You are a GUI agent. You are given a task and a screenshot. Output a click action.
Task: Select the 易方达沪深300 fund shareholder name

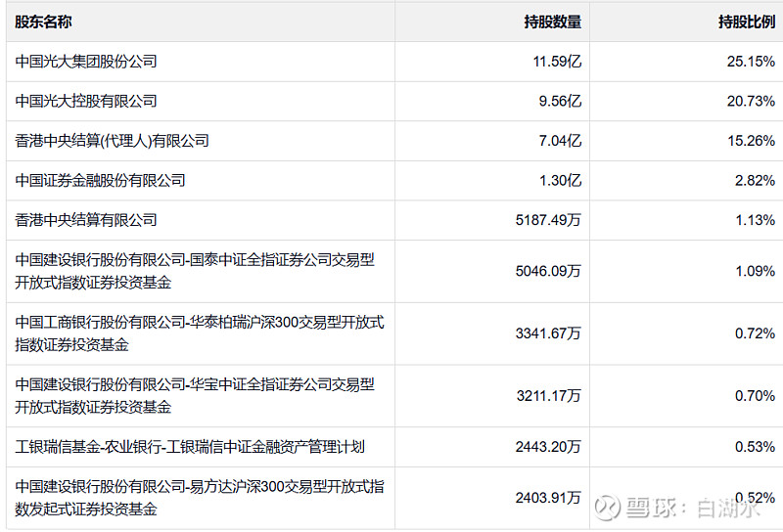[200, 498]
